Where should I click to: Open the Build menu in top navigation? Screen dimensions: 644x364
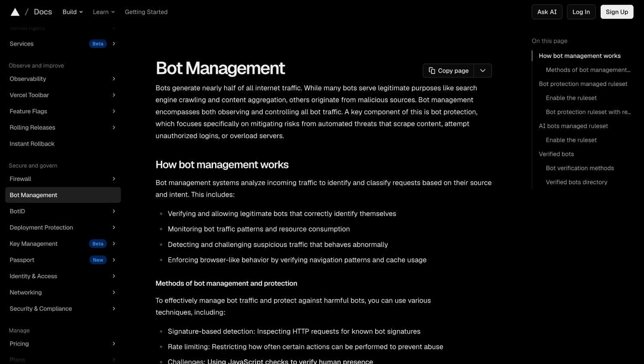(x=73, y=12)
